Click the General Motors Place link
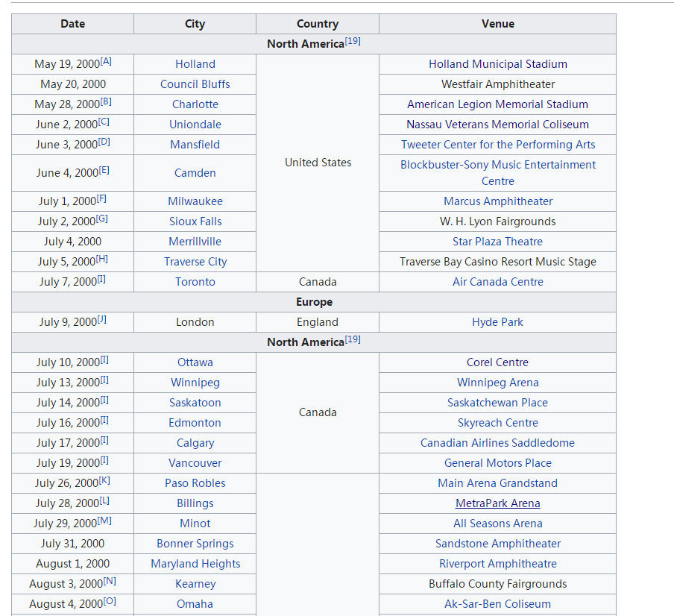 [498, 463]
